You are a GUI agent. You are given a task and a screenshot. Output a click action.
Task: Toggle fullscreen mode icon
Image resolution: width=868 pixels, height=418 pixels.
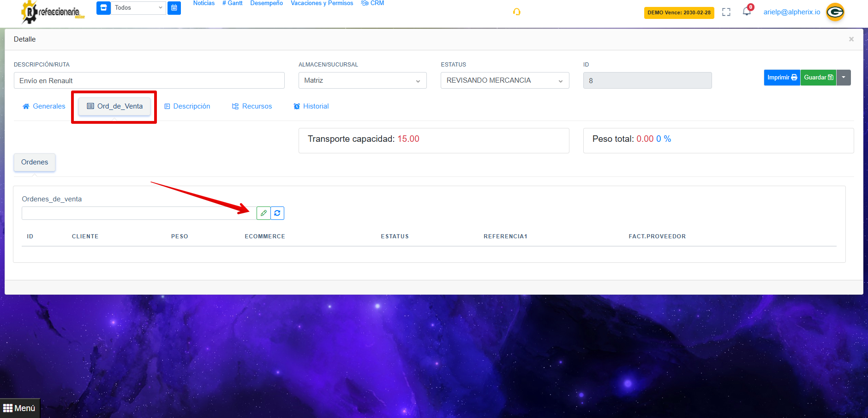pos(726,12)
